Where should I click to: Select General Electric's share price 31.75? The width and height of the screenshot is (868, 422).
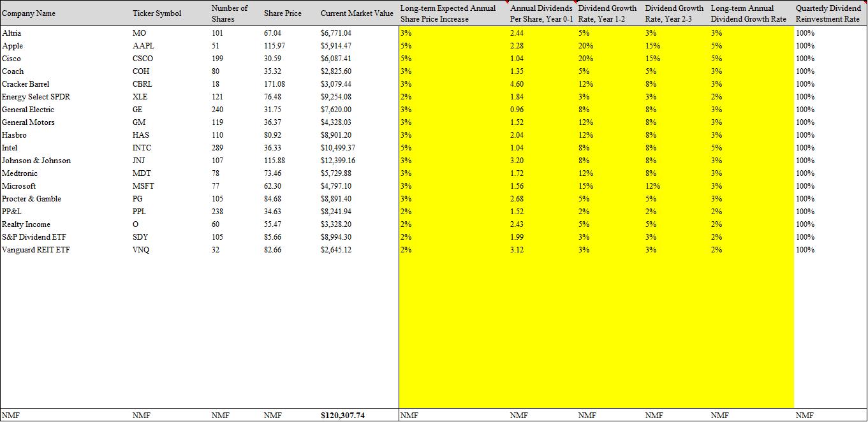(x=272, y=110)
